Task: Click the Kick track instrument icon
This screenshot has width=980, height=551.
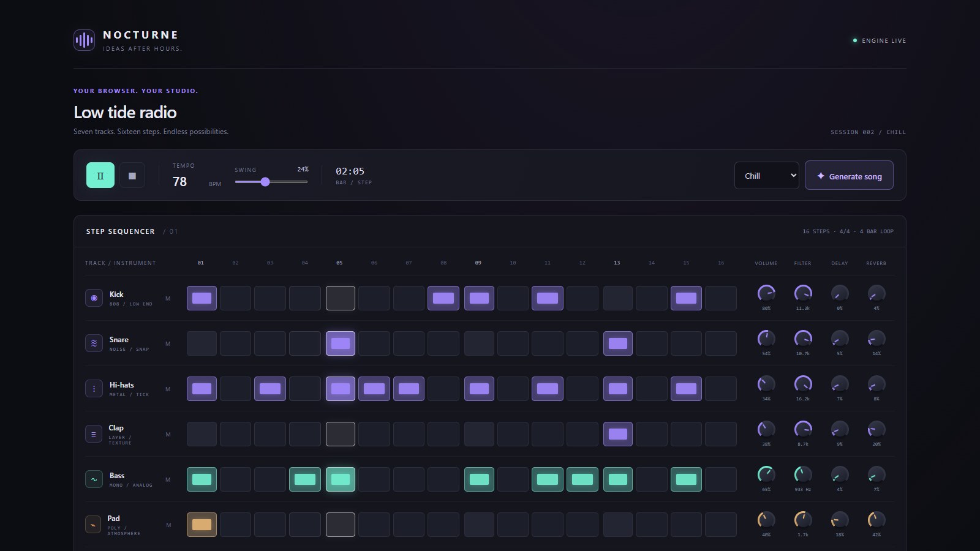Action: click(94, 298)
